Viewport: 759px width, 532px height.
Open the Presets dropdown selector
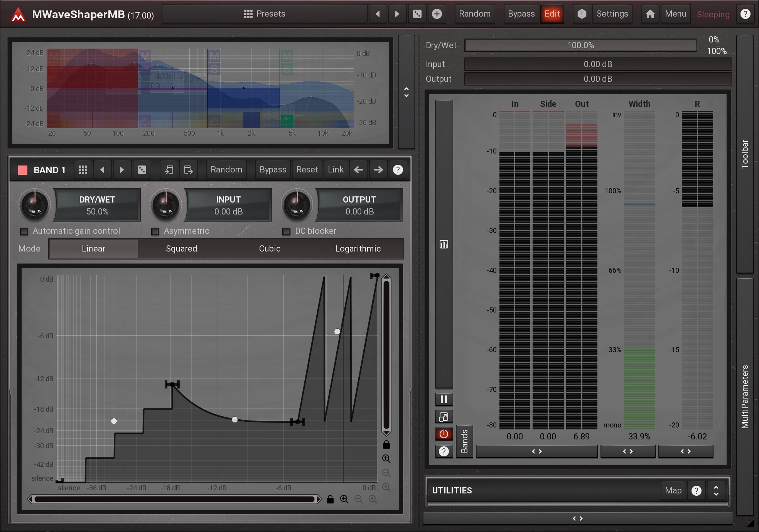265,14
